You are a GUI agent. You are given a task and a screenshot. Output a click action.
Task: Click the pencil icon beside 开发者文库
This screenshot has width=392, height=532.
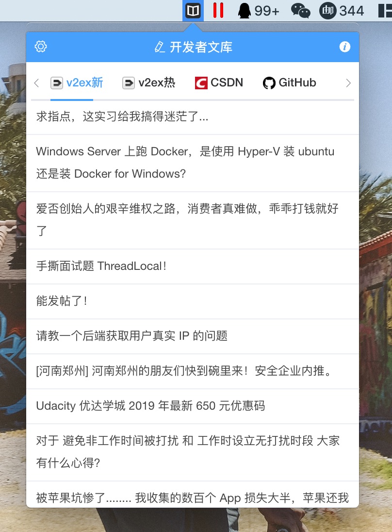[x=160, y=47]
